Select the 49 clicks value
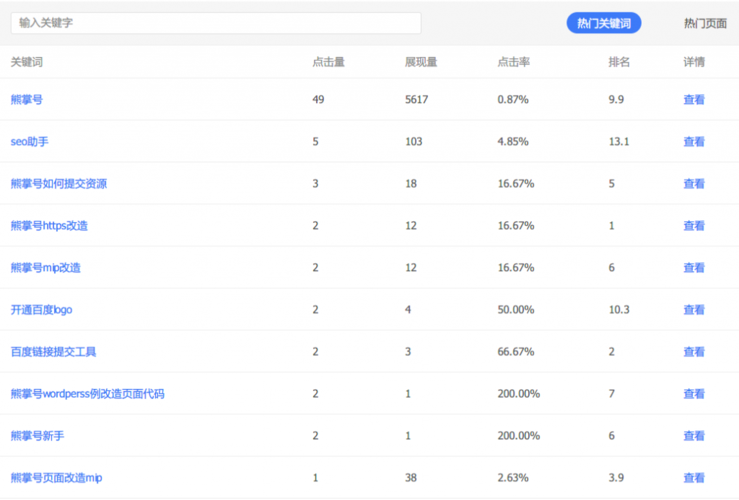Image resolution: width=739 pixels, height=500 pixels. tap(318, 99)
